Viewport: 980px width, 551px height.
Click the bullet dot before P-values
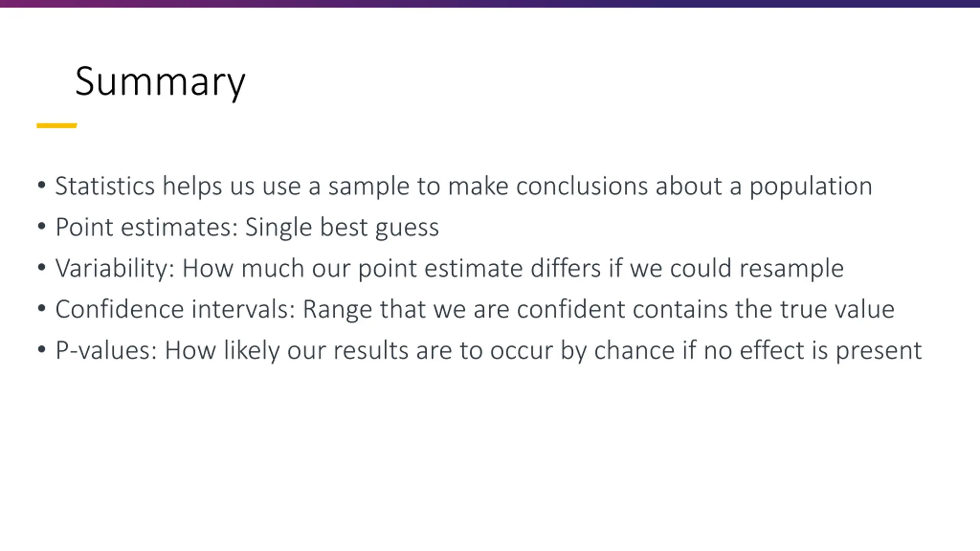pos(42,349)
